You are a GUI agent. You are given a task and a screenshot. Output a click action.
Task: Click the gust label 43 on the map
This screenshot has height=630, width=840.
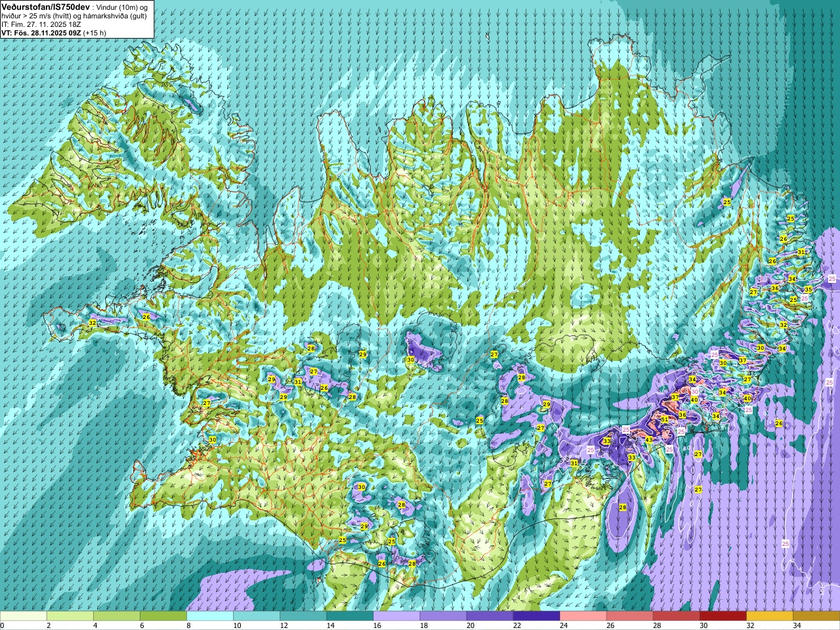tap(649, 440)
